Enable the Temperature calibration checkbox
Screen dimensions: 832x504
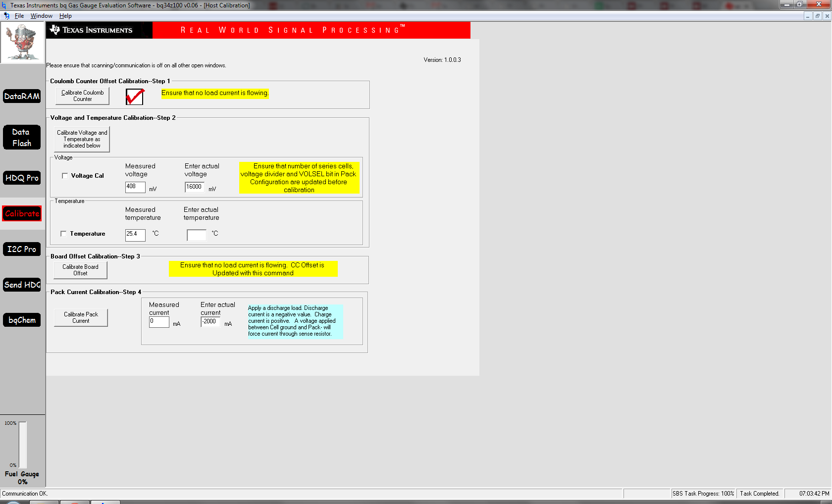coord(63,234)
